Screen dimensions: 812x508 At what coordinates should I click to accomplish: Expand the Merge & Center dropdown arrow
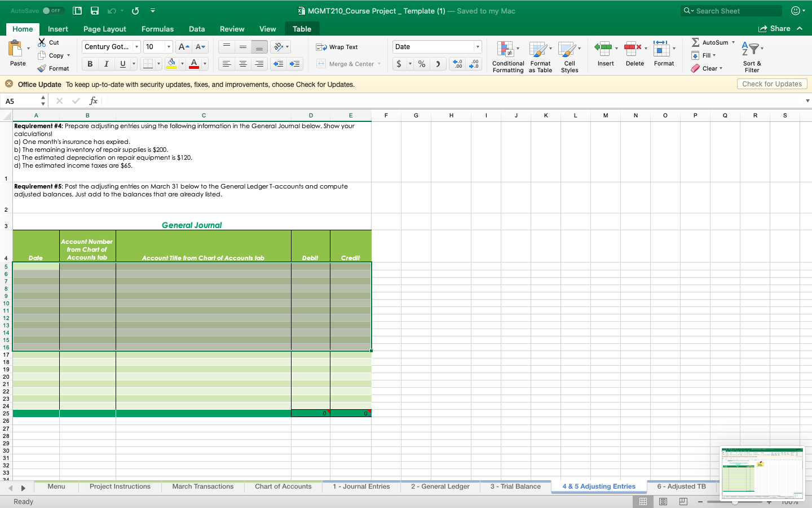tap(380, 64)
